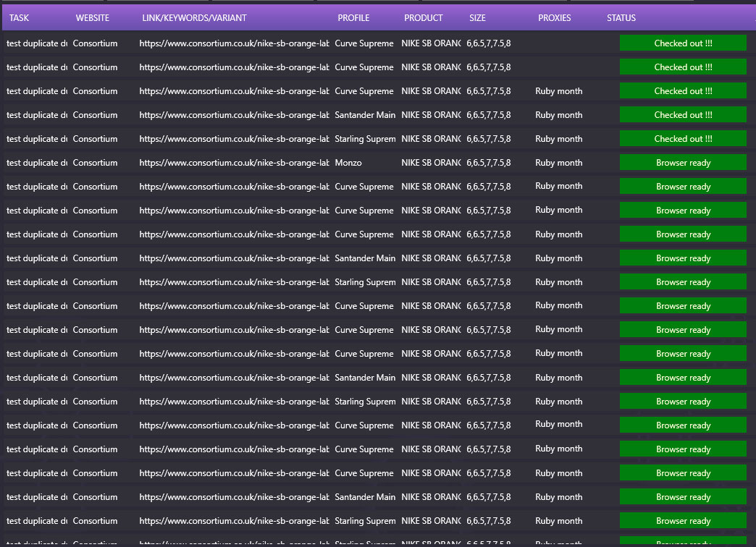Viewport: 756px width, 547px height.
Task: Open link in Checked out Starling Suprem row
Action: point(235,139)
